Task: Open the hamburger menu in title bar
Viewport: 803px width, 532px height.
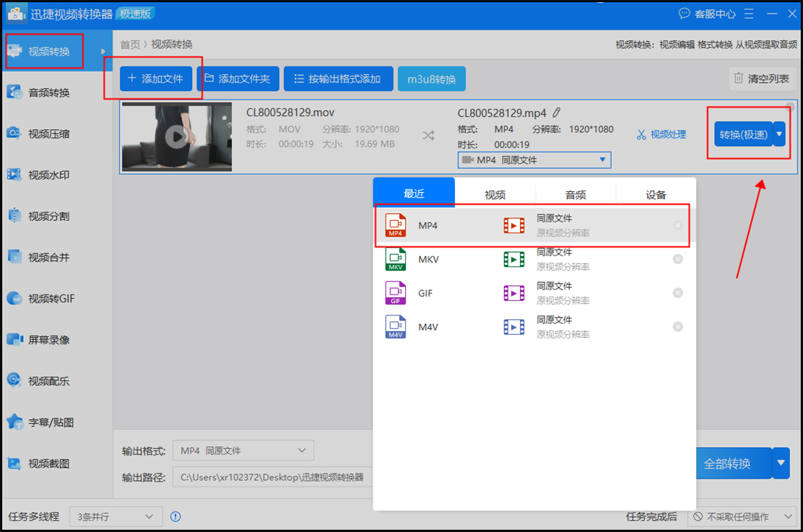Action: [x=749, y=14]
